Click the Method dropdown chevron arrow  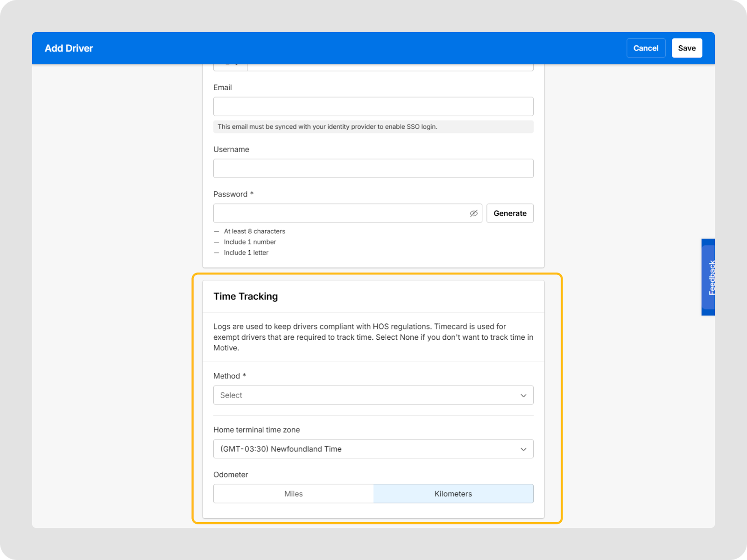[x=523, y=395]
